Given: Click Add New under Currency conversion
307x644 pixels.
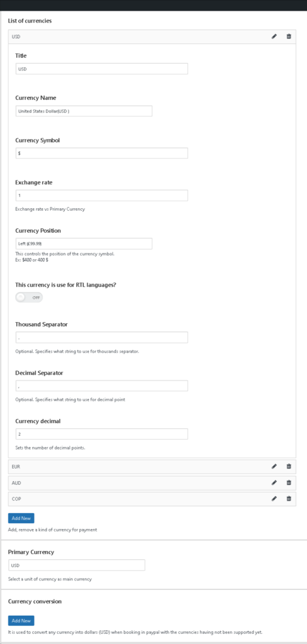Looking at the screenshot, I should pyautogui.click(x=21, y=621).
